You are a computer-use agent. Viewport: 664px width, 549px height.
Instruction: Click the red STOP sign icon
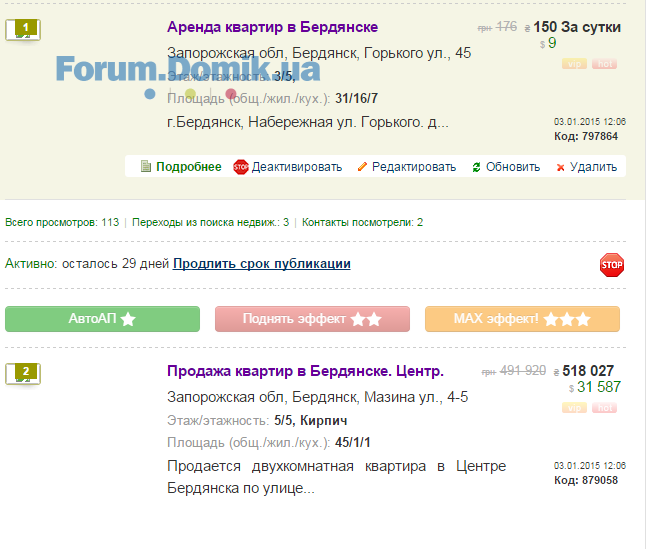pos(611,264)
